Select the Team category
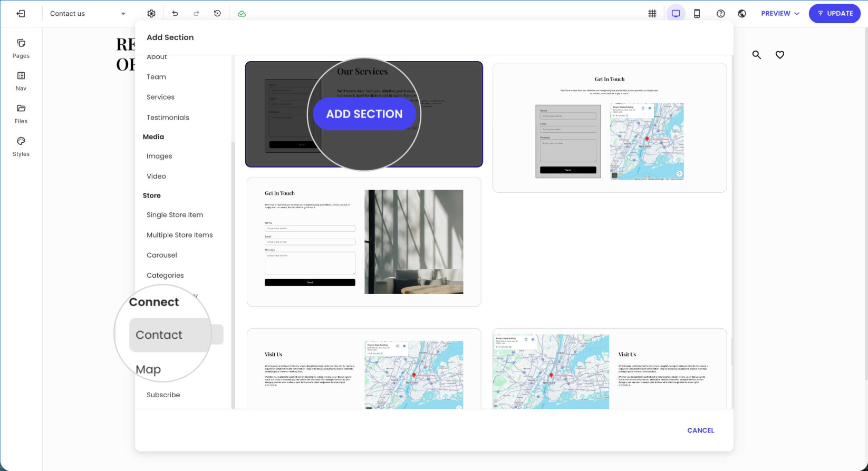Screen dimensions: 868x471 [156, 77]
